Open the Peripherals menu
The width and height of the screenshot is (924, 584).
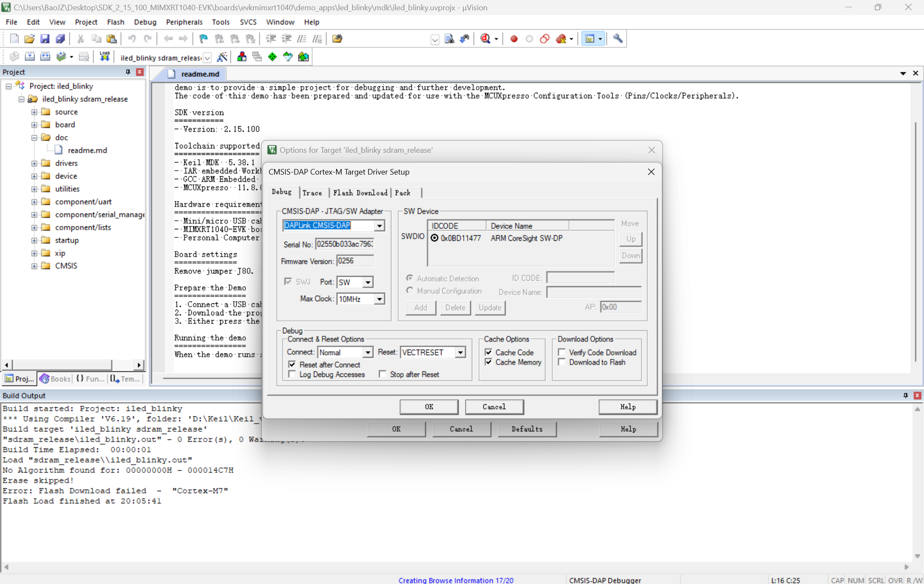(x=184, y=22)
